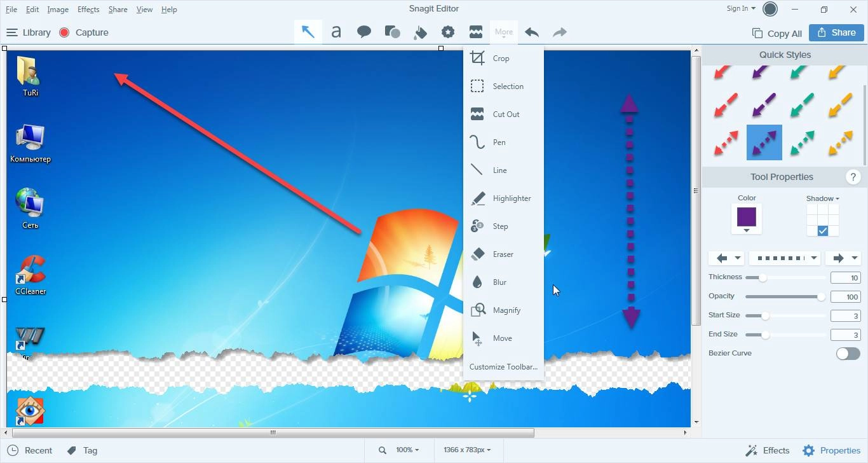The width and height of the screenshot is (868, 463).
Task: Choose Cut Out in the More dropdown list
Action: click(x=503, y=114)
